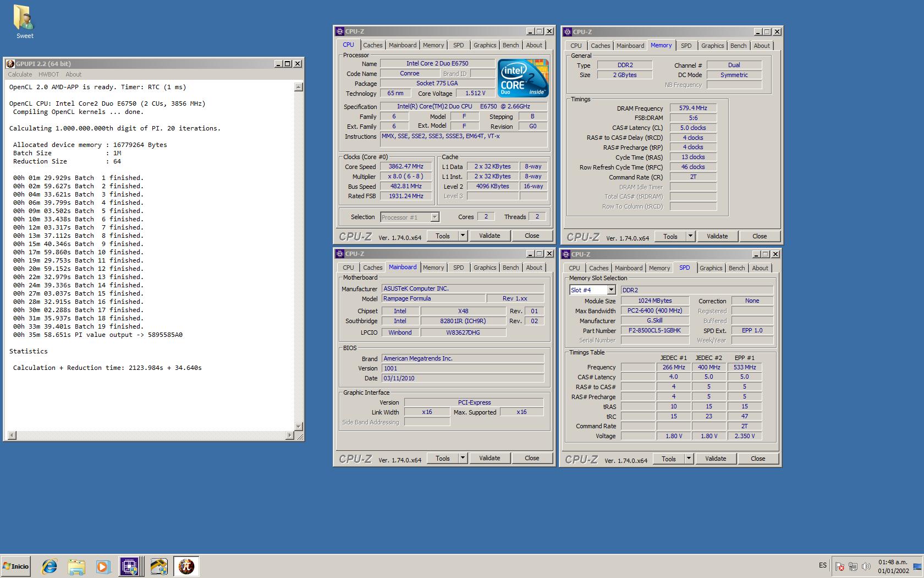Click the volume speaker tray icon
Screen dimensions: 924x578
(x=866, y=566)
